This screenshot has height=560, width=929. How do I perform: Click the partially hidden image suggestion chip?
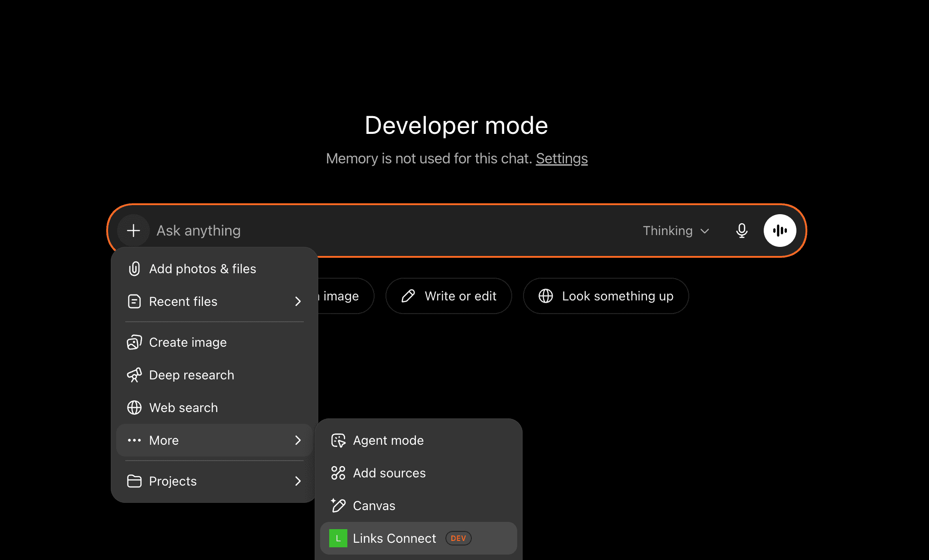[x=345, y=296]
